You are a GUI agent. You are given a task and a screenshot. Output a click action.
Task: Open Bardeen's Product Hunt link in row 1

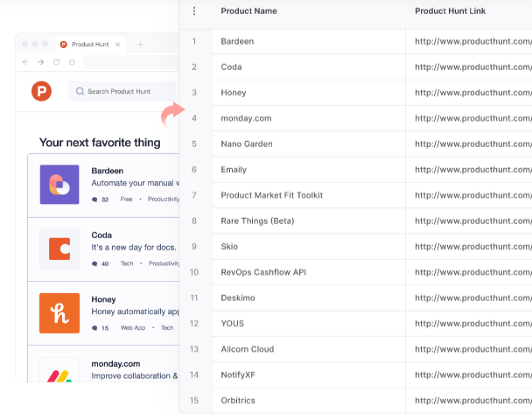click(472, 41)
